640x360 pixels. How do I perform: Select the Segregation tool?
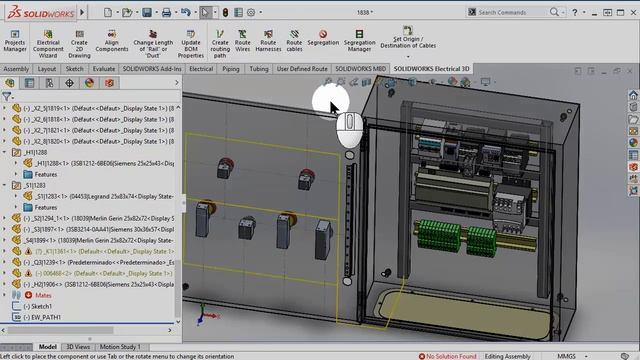pyautogui.click(x=323, y=38)
